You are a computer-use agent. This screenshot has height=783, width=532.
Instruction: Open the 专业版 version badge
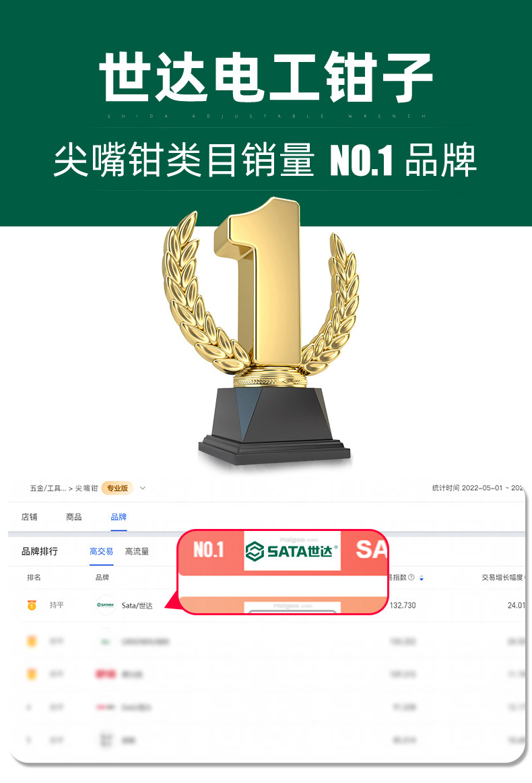point(117,488)
